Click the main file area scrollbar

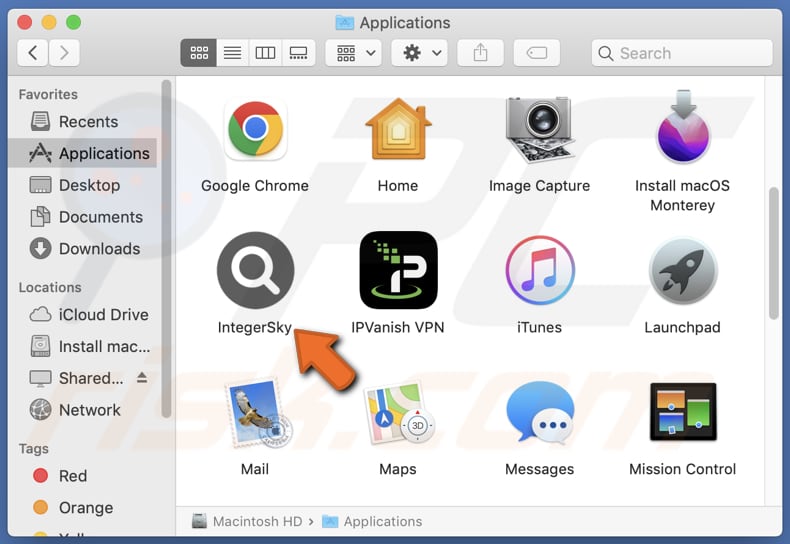click(774, 253)
